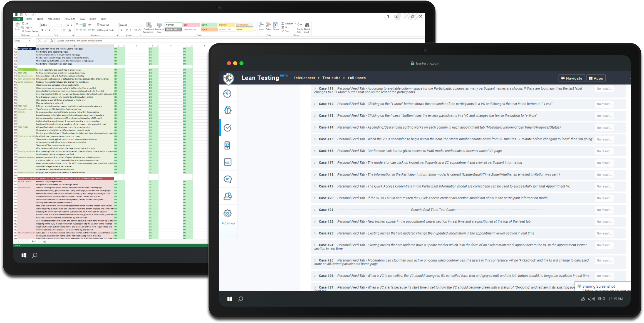Select the test cases checkmark sidebar icon
This screenshot has width=644, height=323.
(x=227, y=128)
